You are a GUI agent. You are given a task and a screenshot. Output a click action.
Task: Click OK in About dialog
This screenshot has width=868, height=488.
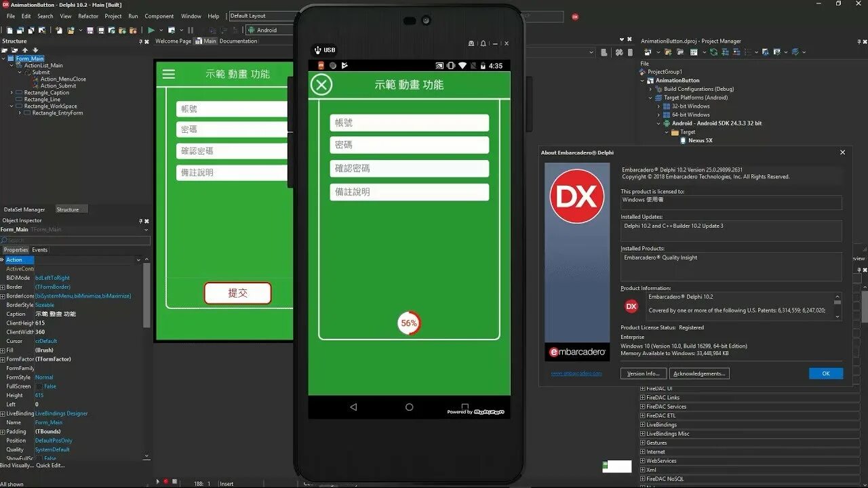pos(826,373)
